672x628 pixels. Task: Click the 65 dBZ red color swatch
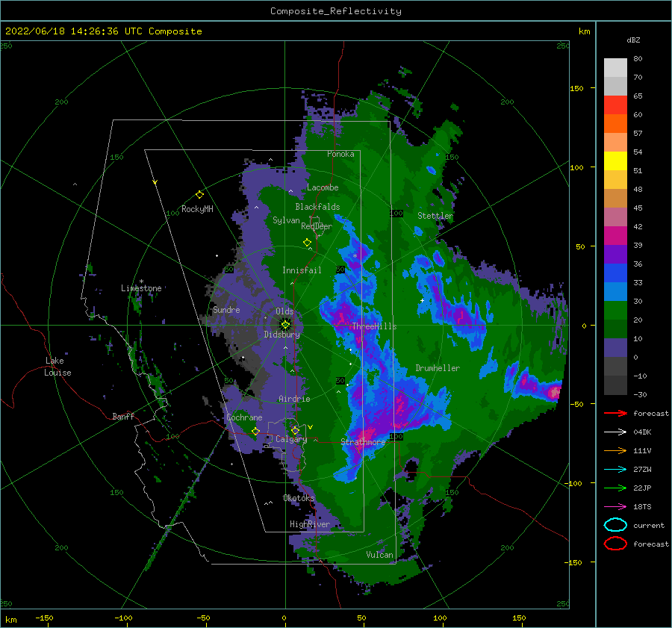click(x=615, y=105)
